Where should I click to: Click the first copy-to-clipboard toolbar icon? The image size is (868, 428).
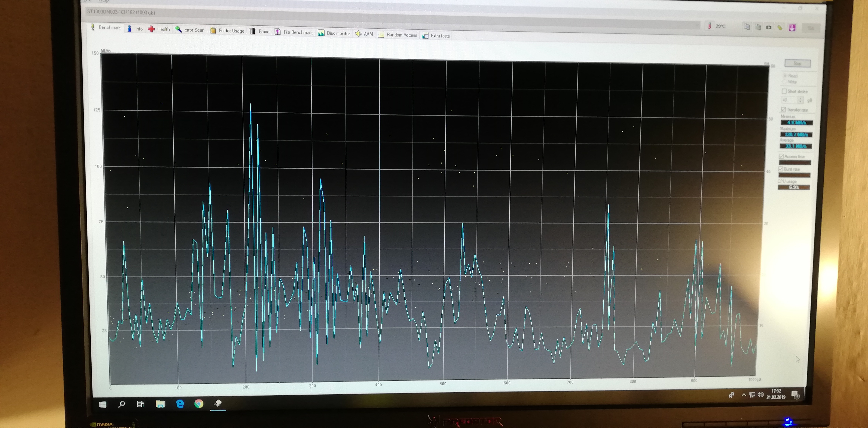click(747, 27)
